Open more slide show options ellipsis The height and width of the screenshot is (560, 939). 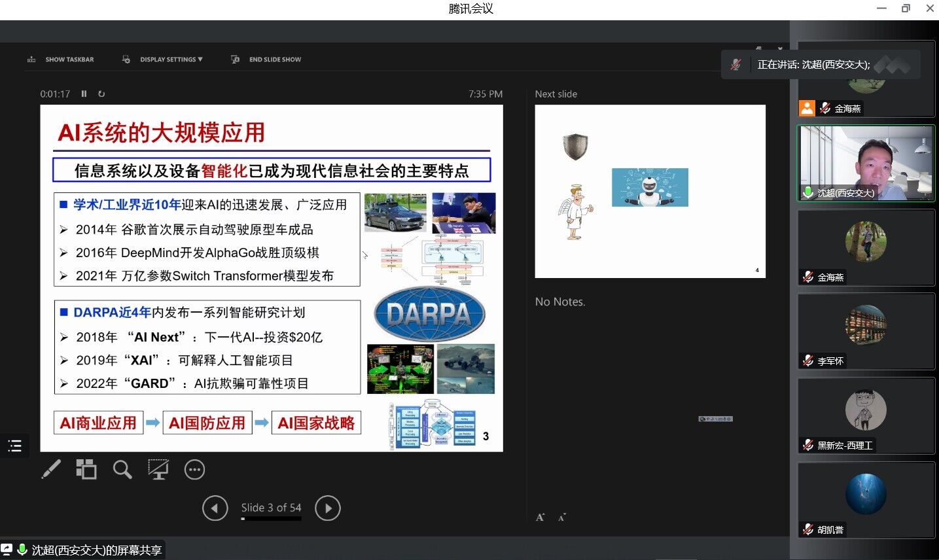(x=194, y=470)
